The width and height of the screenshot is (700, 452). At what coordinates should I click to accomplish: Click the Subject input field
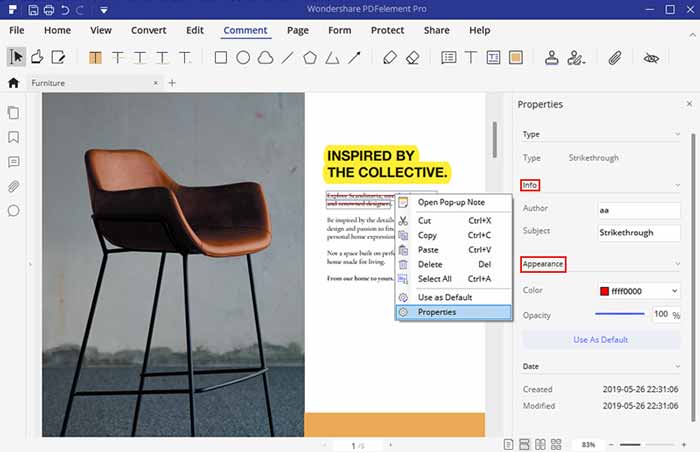pyautogui.click(x=639, y=233)
